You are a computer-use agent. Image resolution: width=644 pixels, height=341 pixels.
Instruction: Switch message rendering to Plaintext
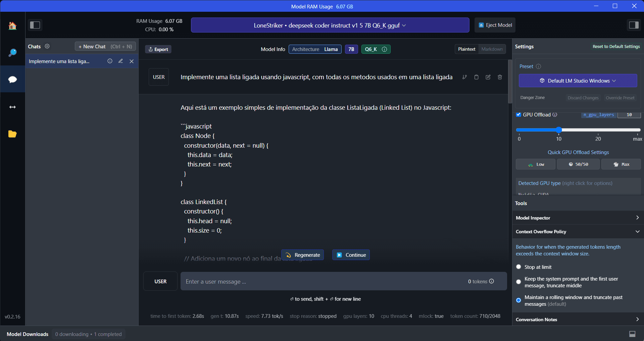(x=467, y=49)
